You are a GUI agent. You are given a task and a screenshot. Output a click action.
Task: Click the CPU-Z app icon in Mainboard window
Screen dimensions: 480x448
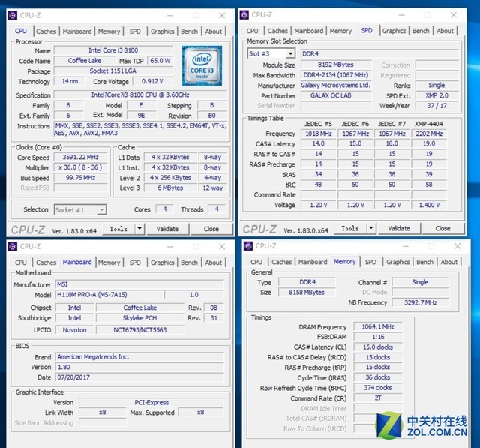pos(13,246)
